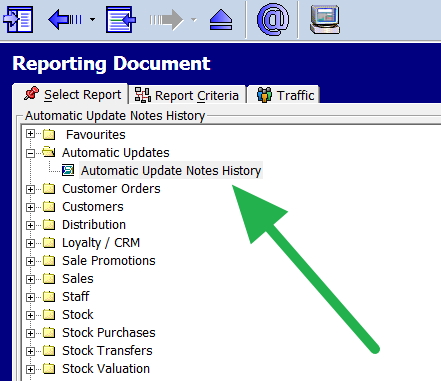Screen dimensions: 441x381
Task: Open the Traffic tab
Action: 283,95
